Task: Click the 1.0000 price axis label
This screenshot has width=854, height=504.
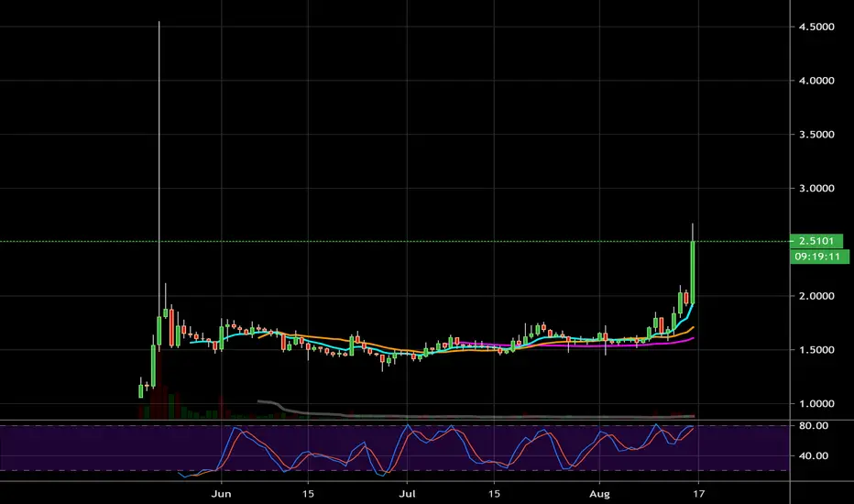Action: pyautogui.click(x=816, y=404)
